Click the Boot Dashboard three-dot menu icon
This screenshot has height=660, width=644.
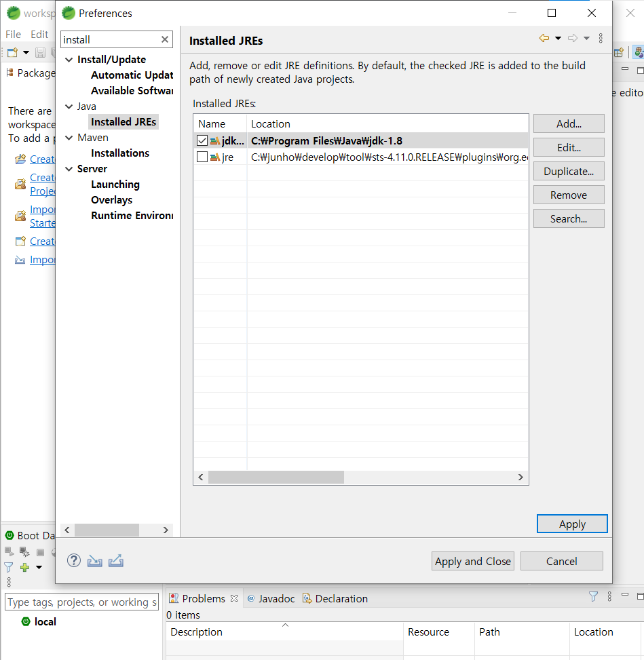9,582
